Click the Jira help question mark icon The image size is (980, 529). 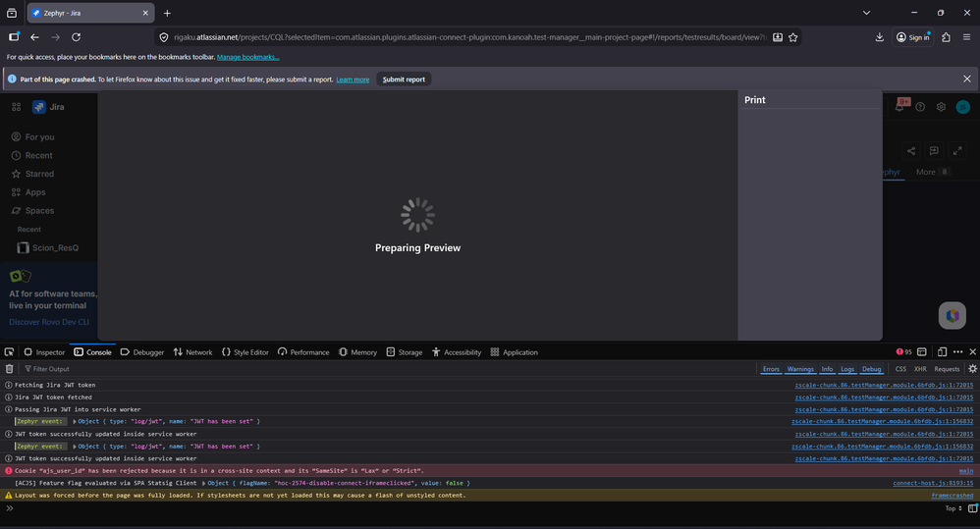pos(920,107)
